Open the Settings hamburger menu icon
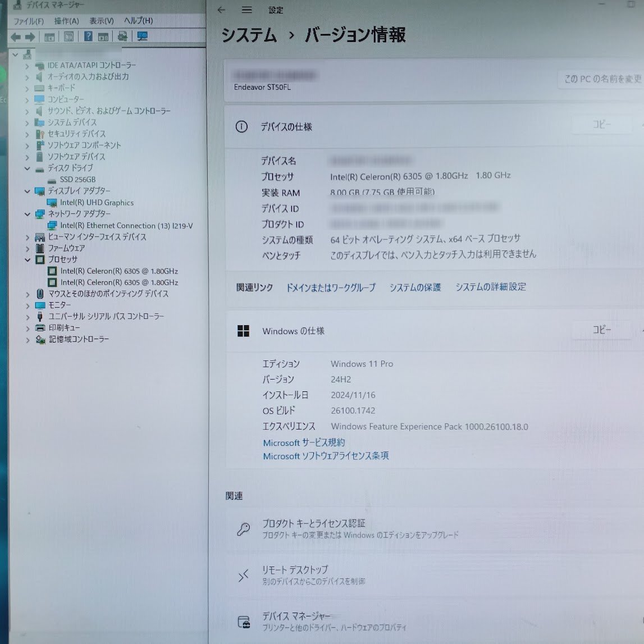Image resolution: width=644 pixels, height=644 pixels. coord(246,10)
